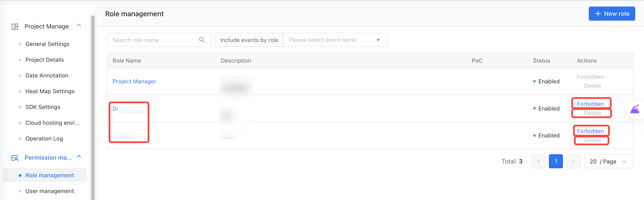This screenshot has width=644, height=200.
Task: Open the 20 / Page size dropdown
Action: [608, 161]
